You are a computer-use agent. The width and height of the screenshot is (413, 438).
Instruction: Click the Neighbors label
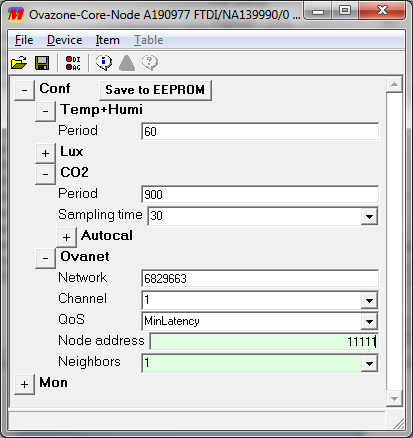click(x=89, y=362)
